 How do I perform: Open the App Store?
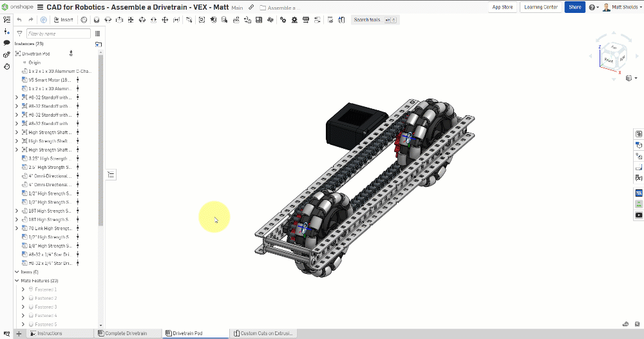(502, 7)
